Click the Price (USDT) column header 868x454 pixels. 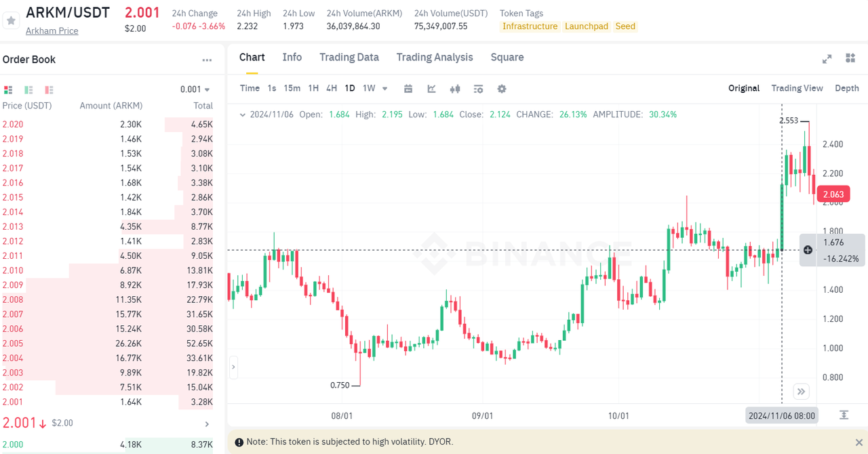pyautogui.click(x=27, y=106)
